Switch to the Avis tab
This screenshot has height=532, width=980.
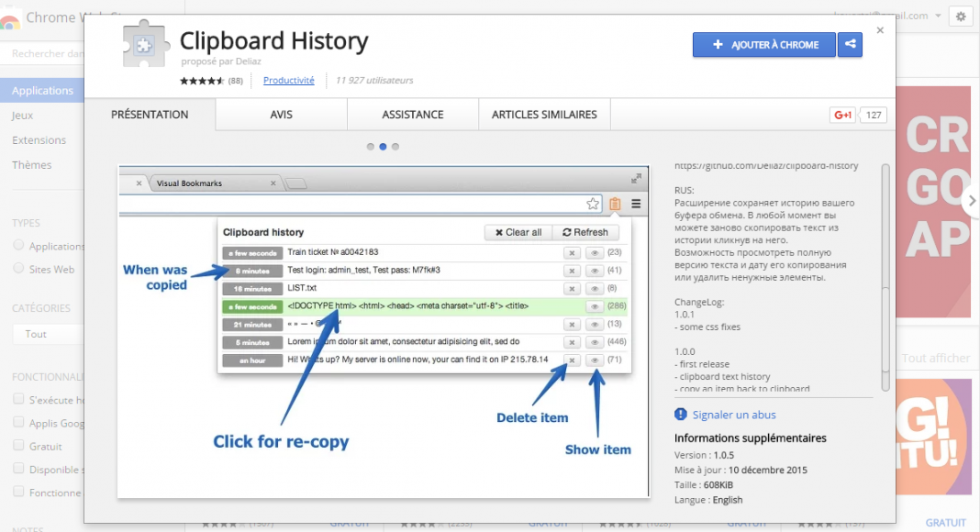point(282,115)
